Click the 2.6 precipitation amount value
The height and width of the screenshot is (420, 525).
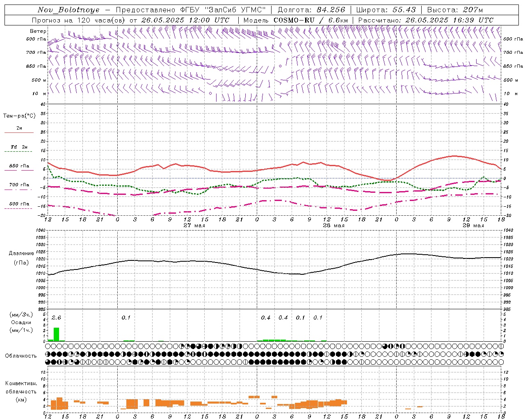click(x=56, y=318)
